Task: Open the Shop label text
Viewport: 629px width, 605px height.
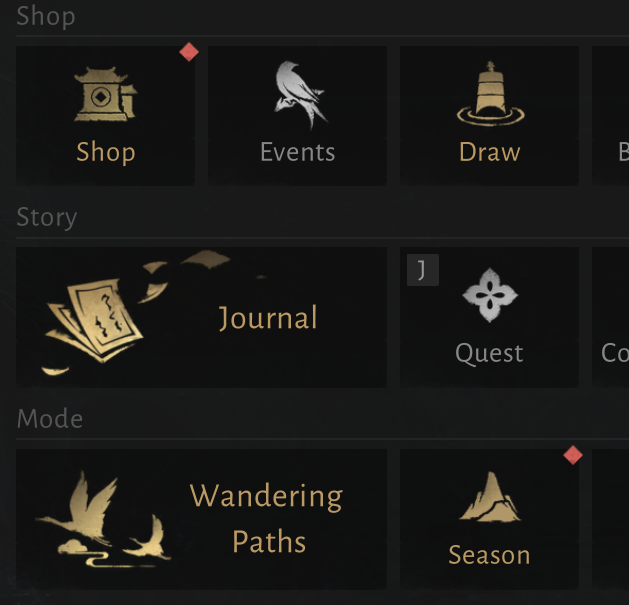Action: click(x=106, y=152)
